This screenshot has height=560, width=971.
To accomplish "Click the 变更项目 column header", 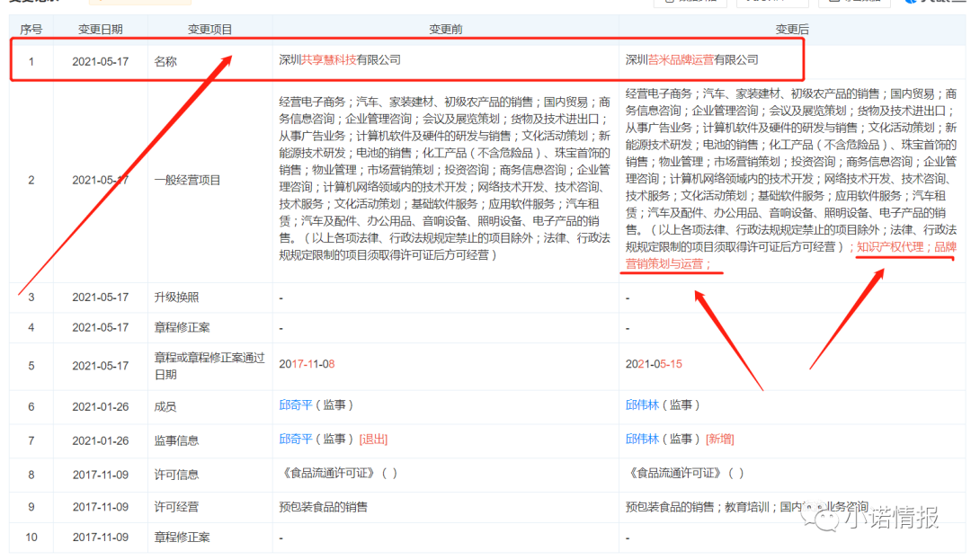I will 209,29.
